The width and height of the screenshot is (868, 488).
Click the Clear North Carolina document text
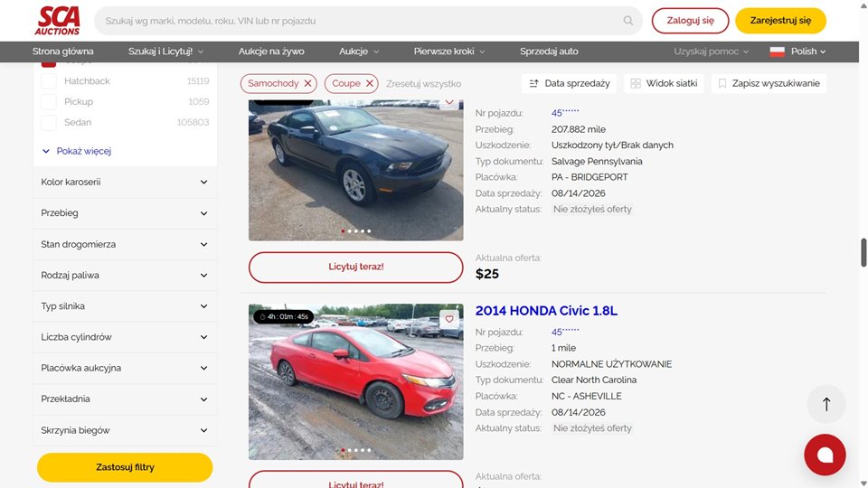[593, 380]
